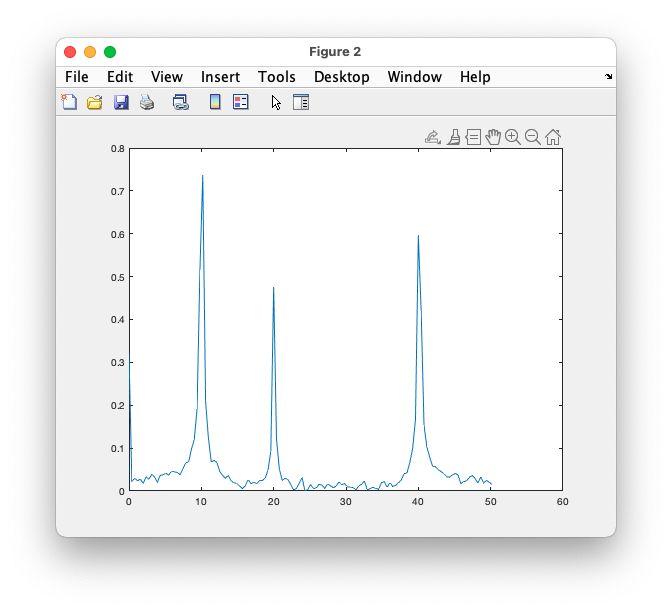The image size is (672, 611).
Task: Save the figure using the floppy disk icon
Action: click(121, 102)
